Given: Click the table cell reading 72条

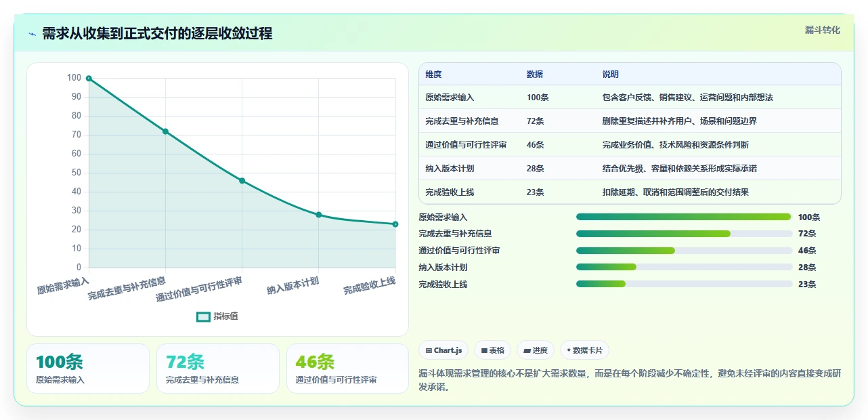Looking at the screenshot, I should [536, 121].
